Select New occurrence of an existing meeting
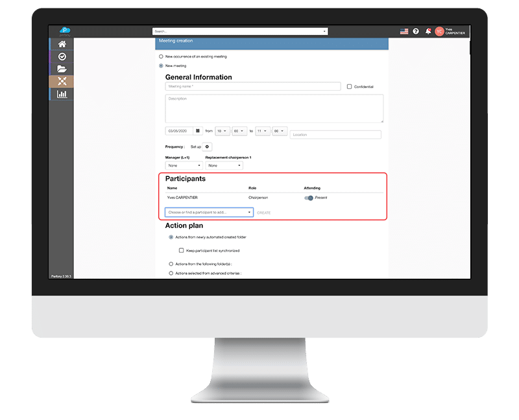Viewport: 519px width, 420px height. point(162,56)
